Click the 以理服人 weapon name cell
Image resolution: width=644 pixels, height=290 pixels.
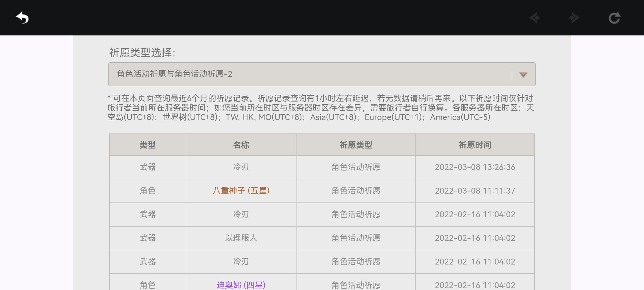tap(241, 238)
